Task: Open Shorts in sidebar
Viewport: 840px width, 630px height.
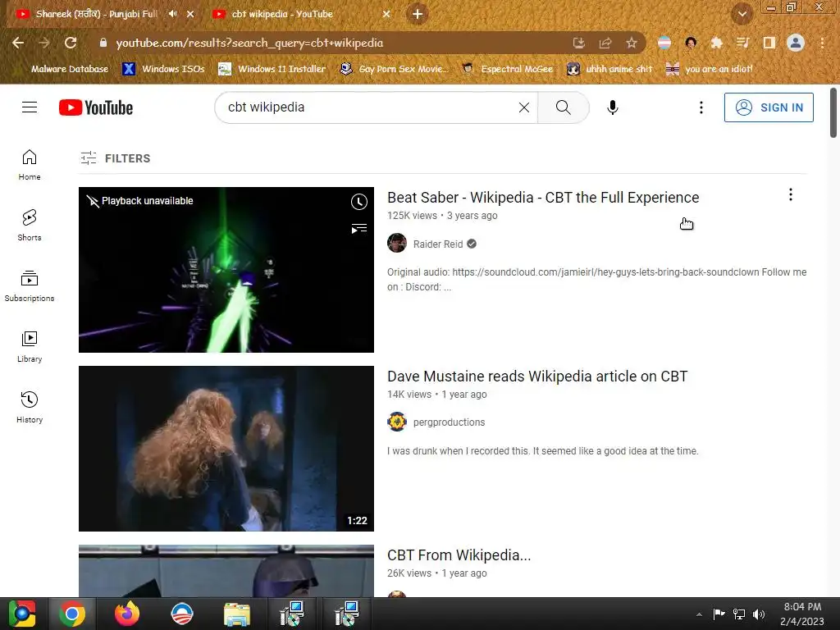Action: pos(30,225)
